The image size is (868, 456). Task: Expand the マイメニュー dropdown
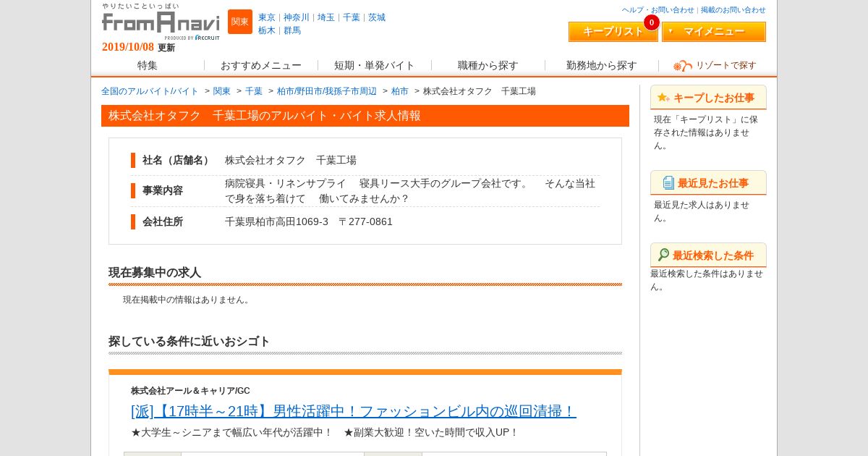[714, 32]
